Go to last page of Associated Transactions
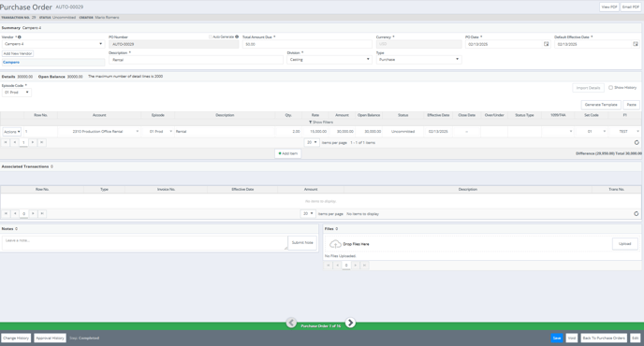644x346 pixels. pyautogui.click(x=42, y=213)
